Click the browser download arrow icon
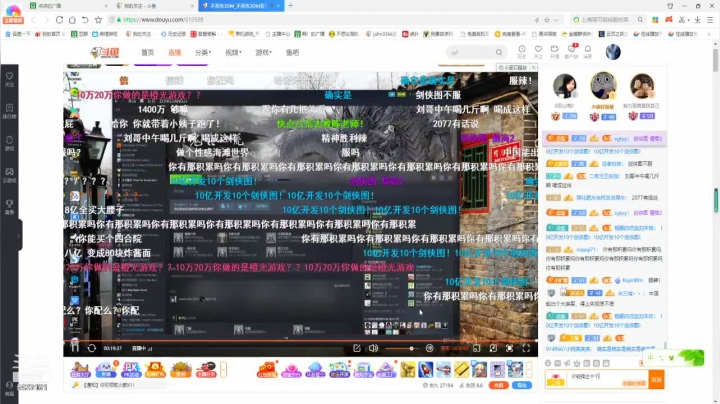Viewport: 720px width, 404px height. click(698, 20)
